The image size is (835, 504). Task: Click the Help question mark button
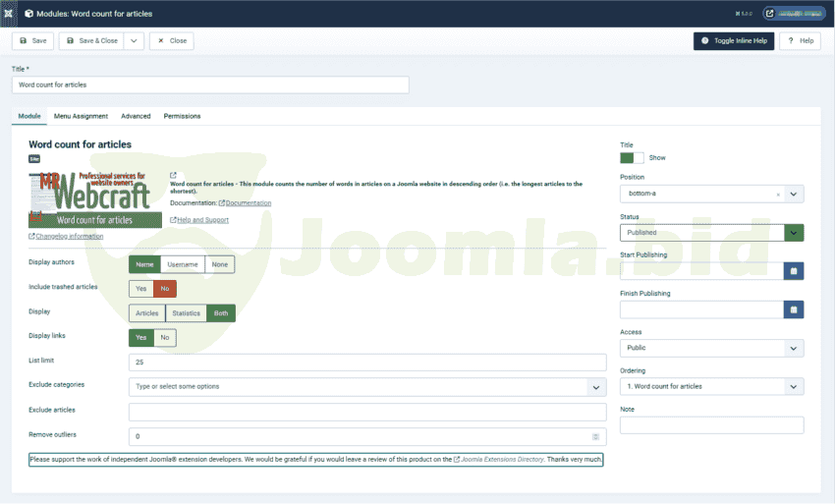(800, 41)
